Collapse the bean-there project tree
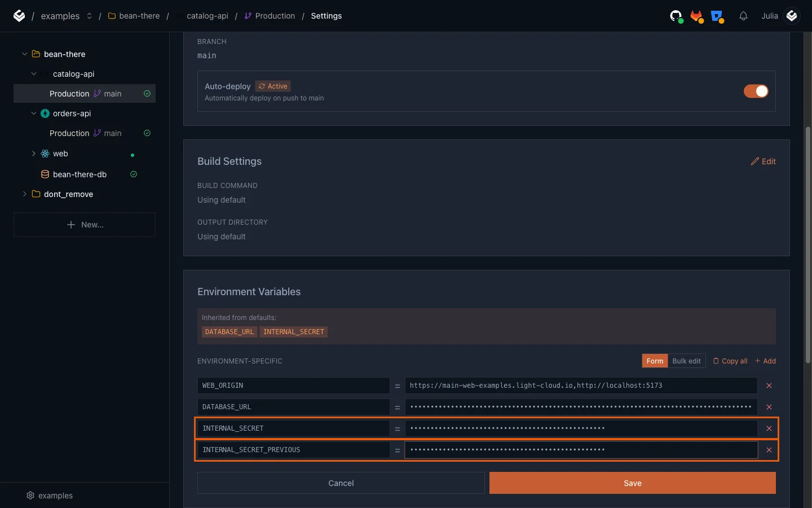Screen dimensions: 812x508 point(24,54)
